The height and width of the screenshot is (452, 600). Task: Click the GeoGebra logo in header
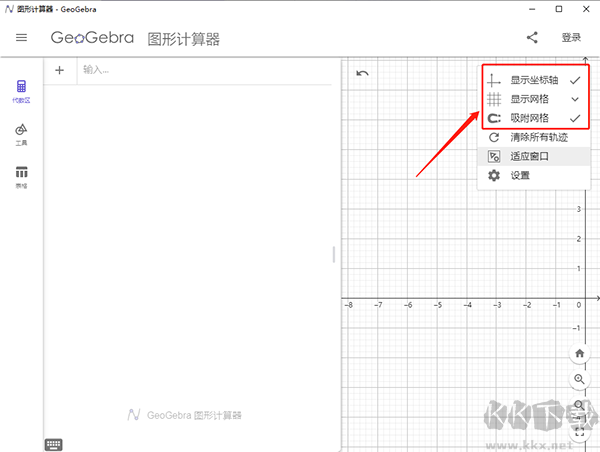[x=92, y=38]
